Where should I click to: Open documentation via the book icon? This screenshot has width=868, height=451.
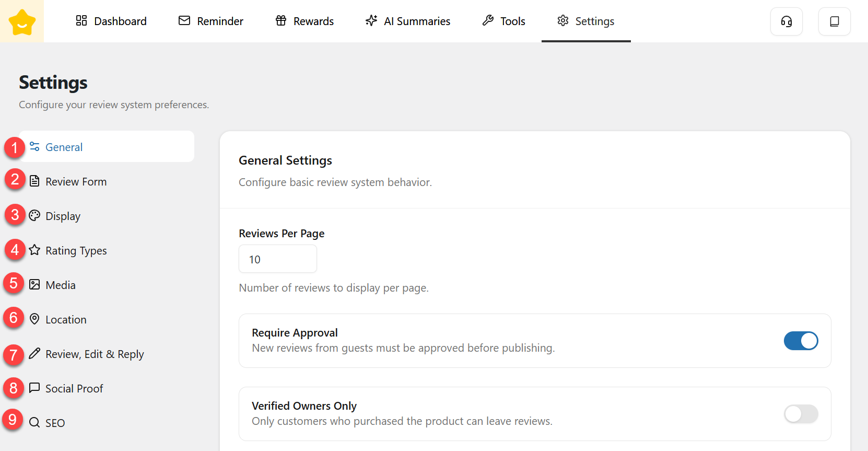point(834,21)
